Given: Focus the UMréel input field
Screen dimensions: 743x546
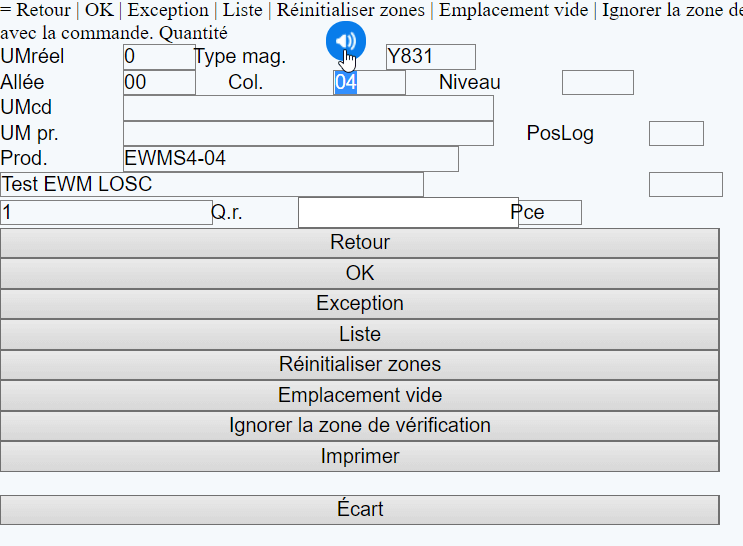Looking at the screenshot, I should (x=159, y=57).
